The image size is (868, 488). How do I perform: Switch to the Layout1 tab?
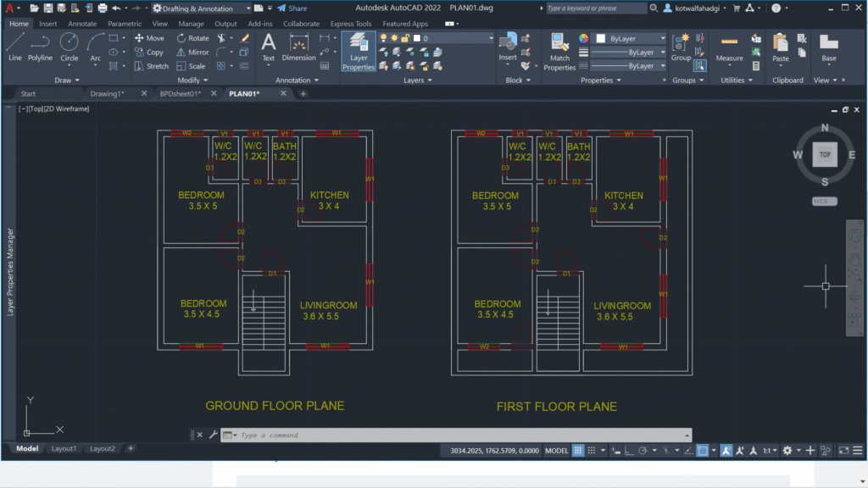click(64, 448)
